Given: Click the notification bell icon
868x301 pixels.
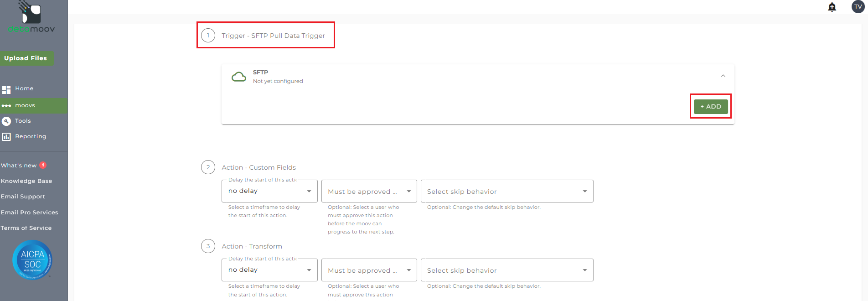Looking at the screenshot, I should [832, 7].
